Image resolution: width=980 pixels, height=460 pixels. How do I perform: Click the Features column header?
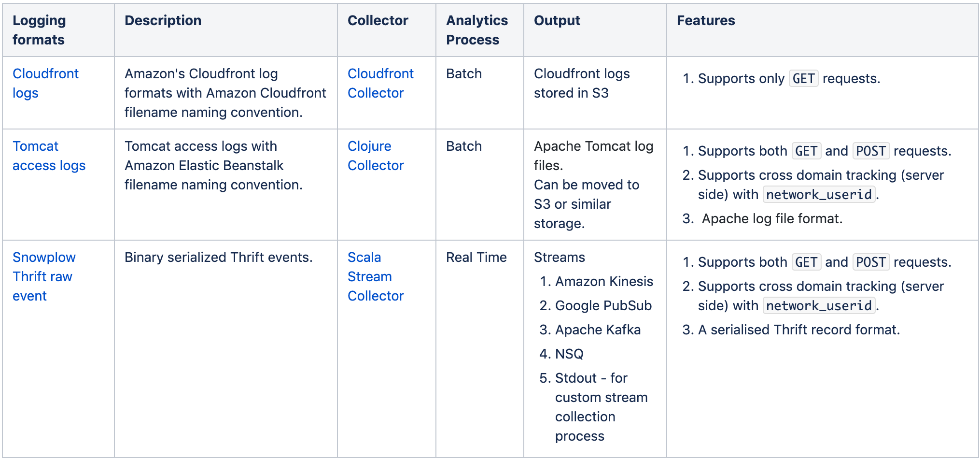(x=706, y=20)
